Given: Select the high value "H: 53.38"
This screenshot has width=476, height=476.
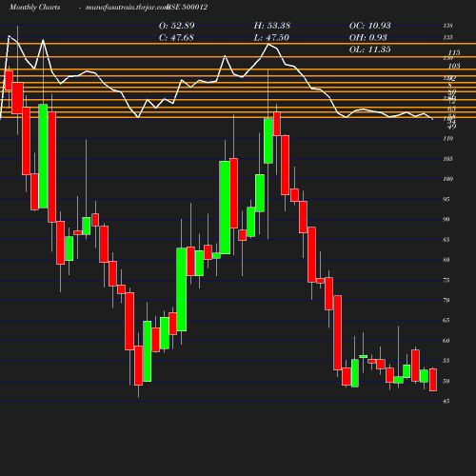Looking at the screenshot, I should 272,26.
